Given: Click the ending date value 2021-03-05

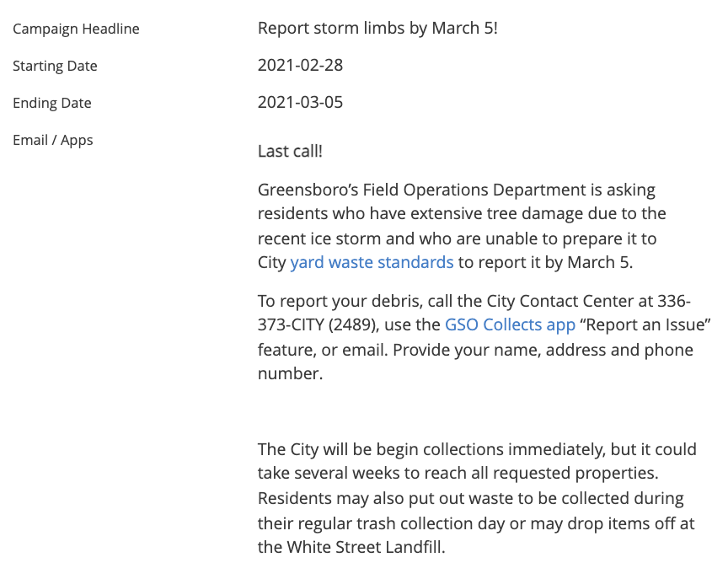Looking at the screenshot, I should 301,103.
